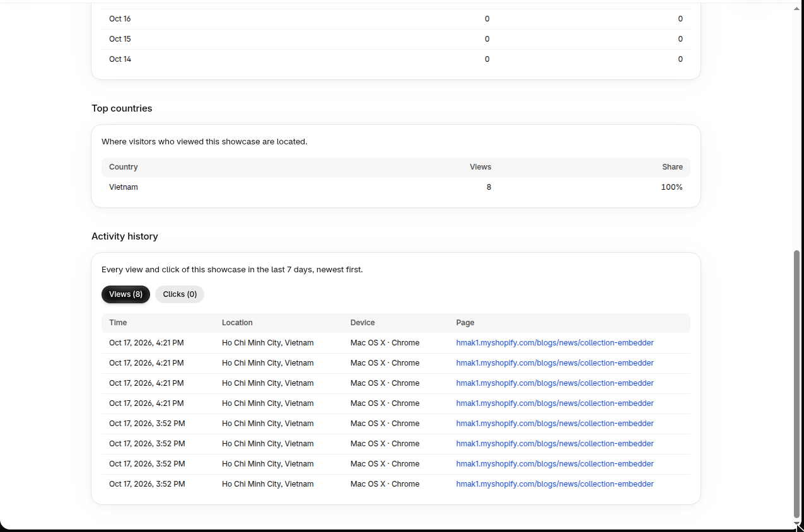Click the time cell of the topmost 4:21 PM row
Image resolution: width=804 pixels, height=532 pixels.
point(146,343)
